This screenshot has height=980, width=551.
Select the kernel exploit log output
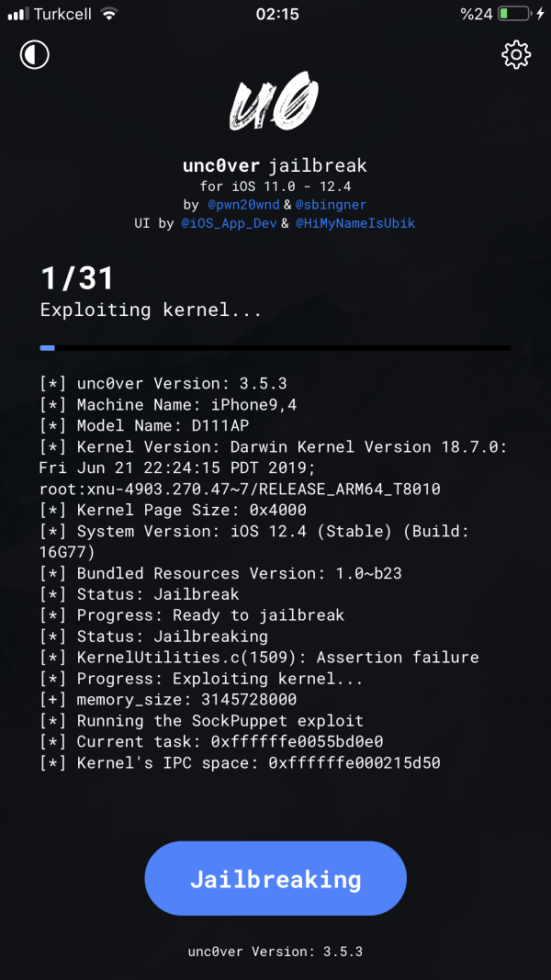click(x=275, y=573)
